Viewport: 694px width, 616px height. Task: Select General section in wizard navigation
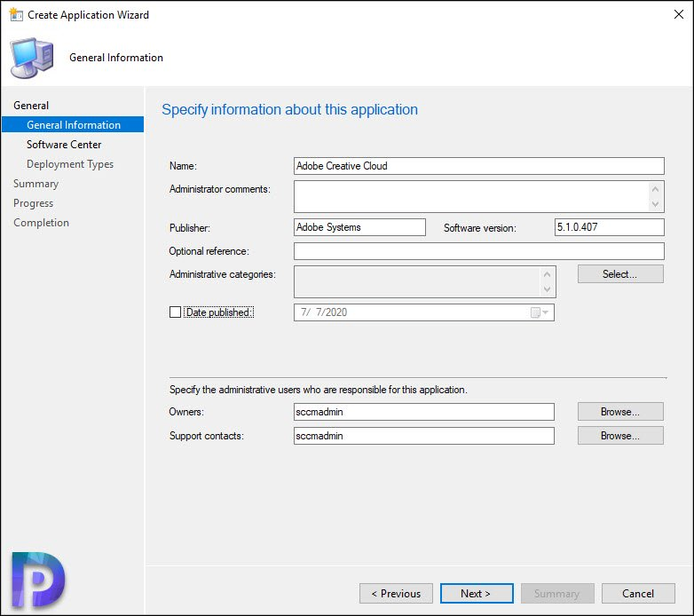pyautogui.click(x=31, y=106)
